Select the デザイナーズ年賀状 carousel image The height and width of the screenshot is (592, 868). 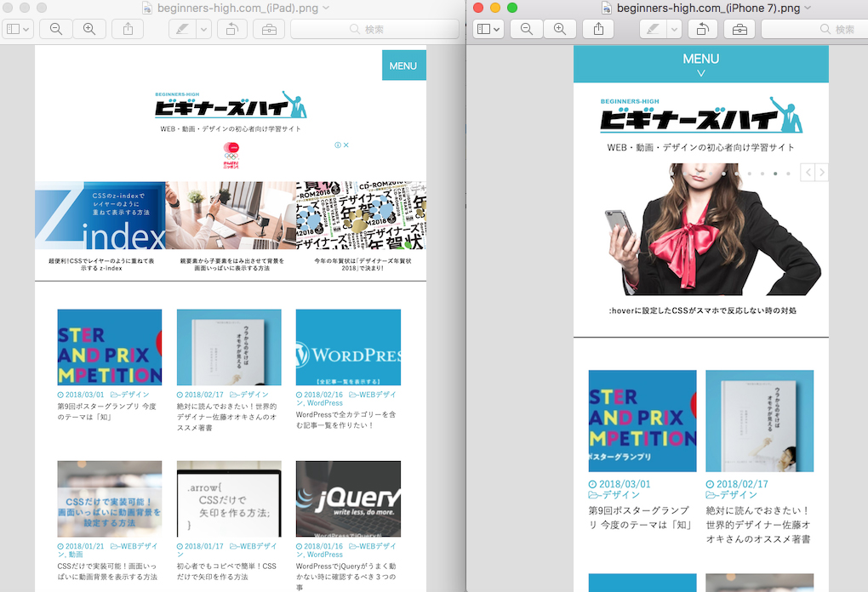[x=361, y=215]
